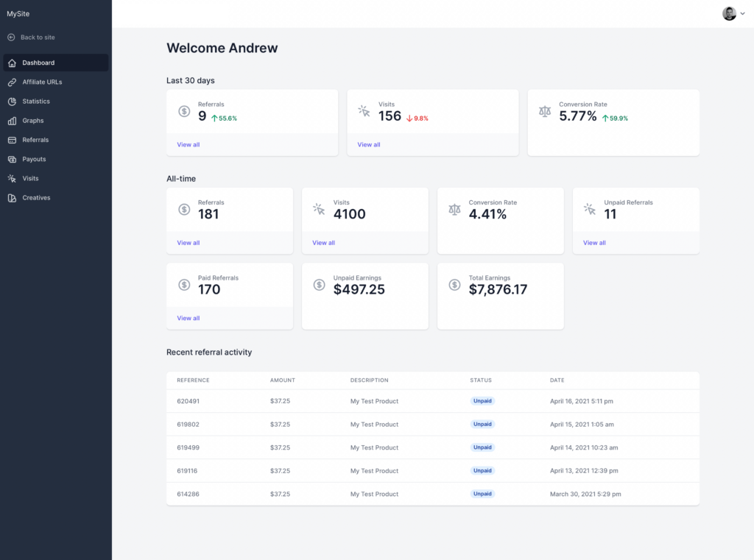View all All-time Referrals 181

point(188,243)
